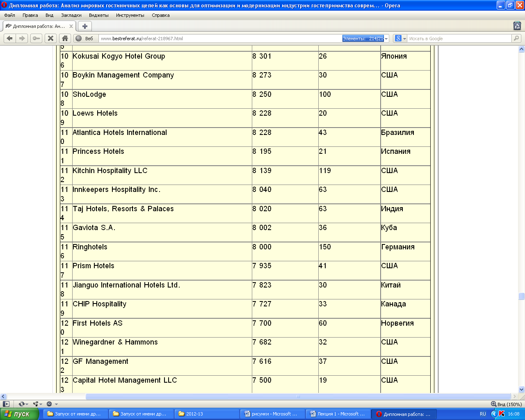Click the Gaviota S.A. cell
525x420 pixels.
click(x=162, y=232)
